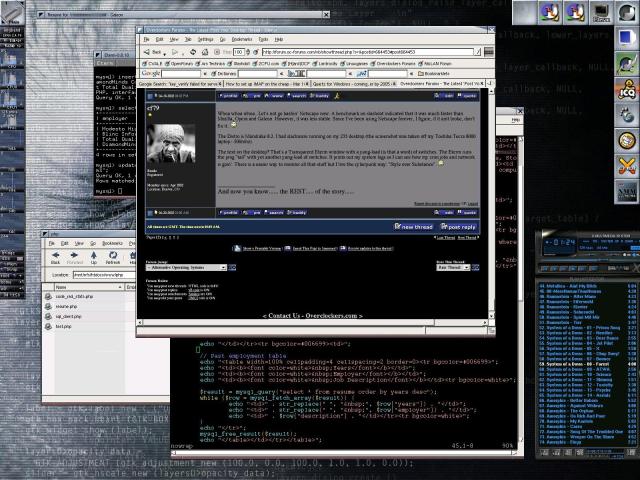Image resolution: width=640 pixels, height=480 pixels.
Task: Open the file manager Bookmarks menu
Action: click(x=112, y=243)
